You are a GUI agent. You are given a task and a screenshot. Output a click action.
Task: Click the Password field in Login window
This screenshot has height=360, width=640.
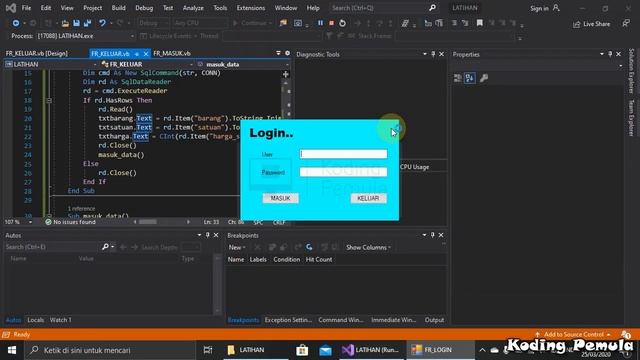343,172
